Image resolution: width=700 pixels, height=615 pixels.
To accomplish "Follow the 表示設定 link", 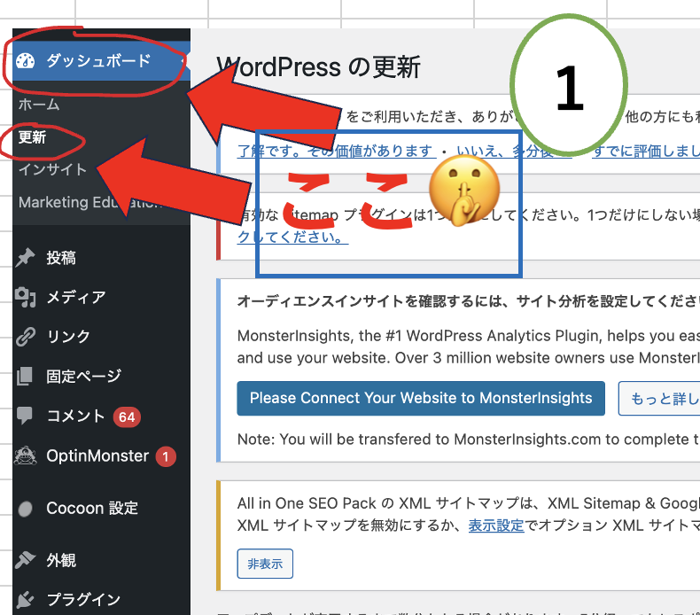I will (496, 525).
